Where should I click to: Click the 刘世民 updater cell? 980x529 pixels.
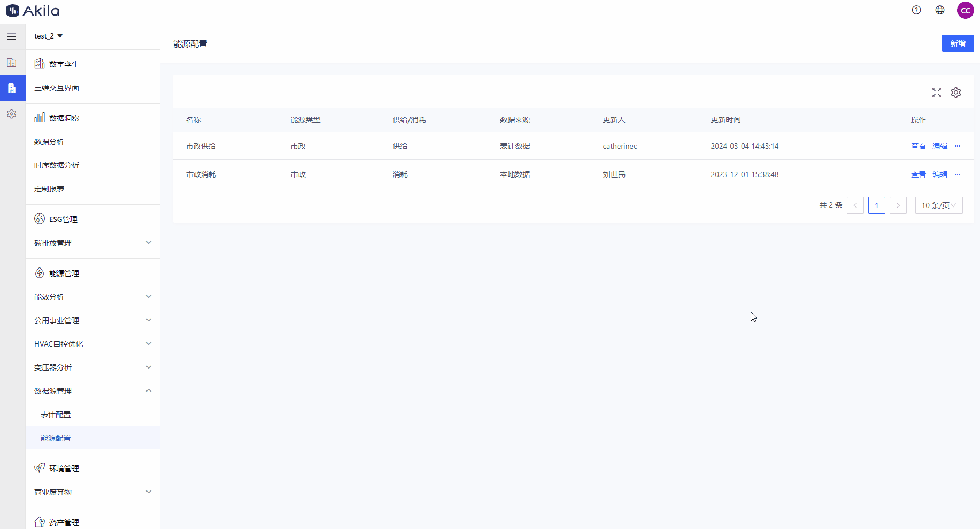click(x=614, y=174)
